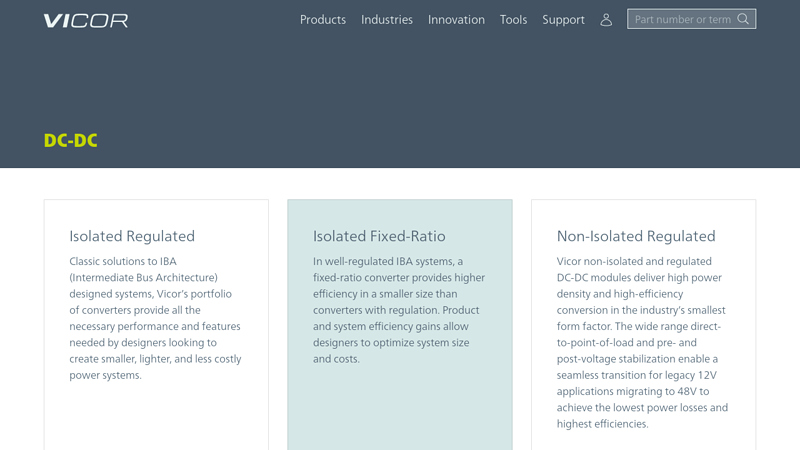Open the Tools menu
Viewport: 800px width, 450px height.
coord(513,20)
